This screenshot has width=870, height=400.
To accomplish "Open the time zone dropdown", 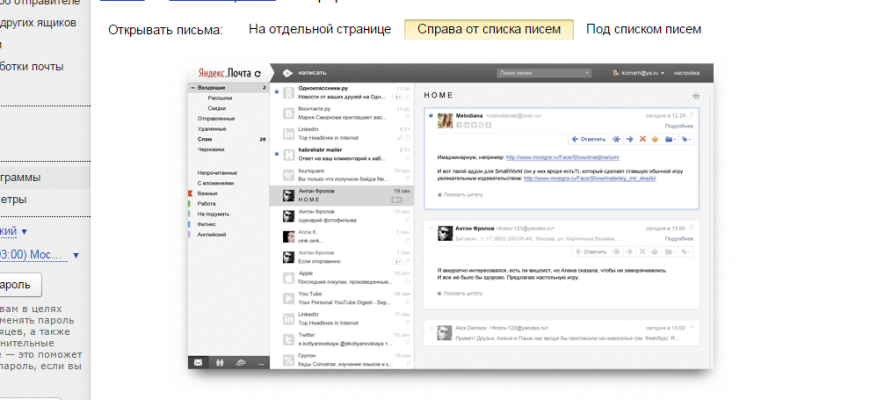I will [x=76, y=255].
